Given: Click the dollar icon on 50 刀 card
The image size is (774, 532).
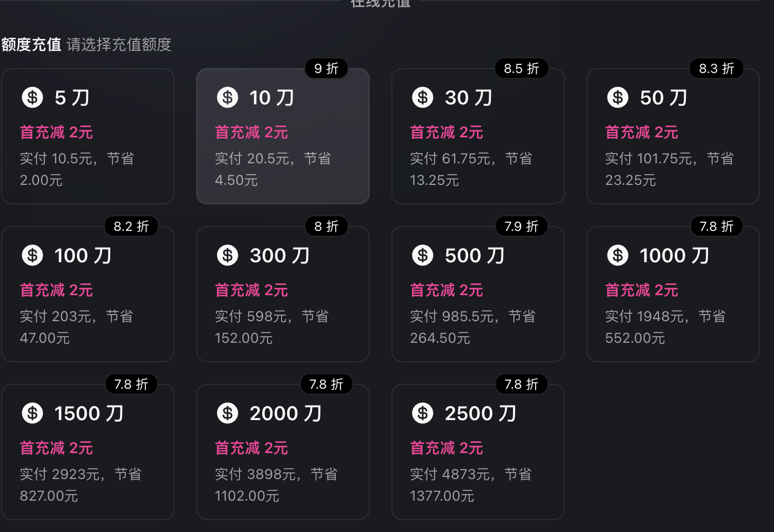Looking at the screenshot, I should click(618, 98).
